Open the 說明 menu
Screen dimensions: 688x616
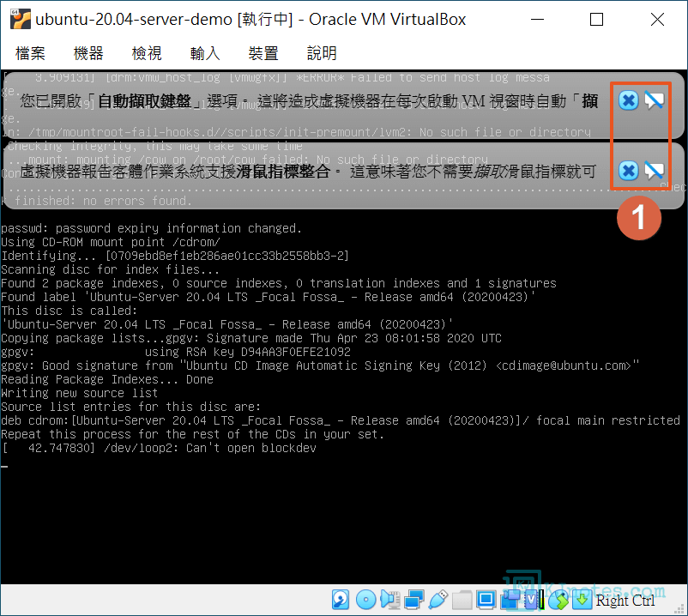pos(322,53)
